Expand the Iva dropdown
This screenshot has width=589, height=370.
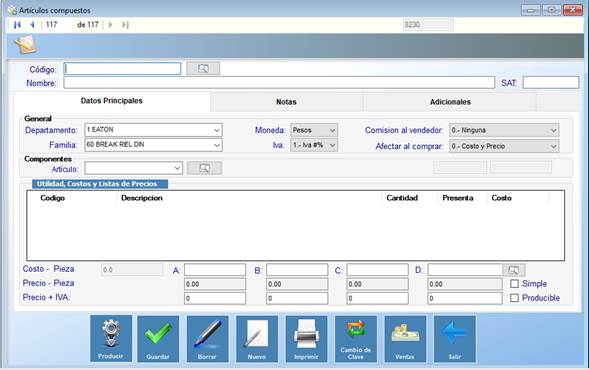coord(332,145)
